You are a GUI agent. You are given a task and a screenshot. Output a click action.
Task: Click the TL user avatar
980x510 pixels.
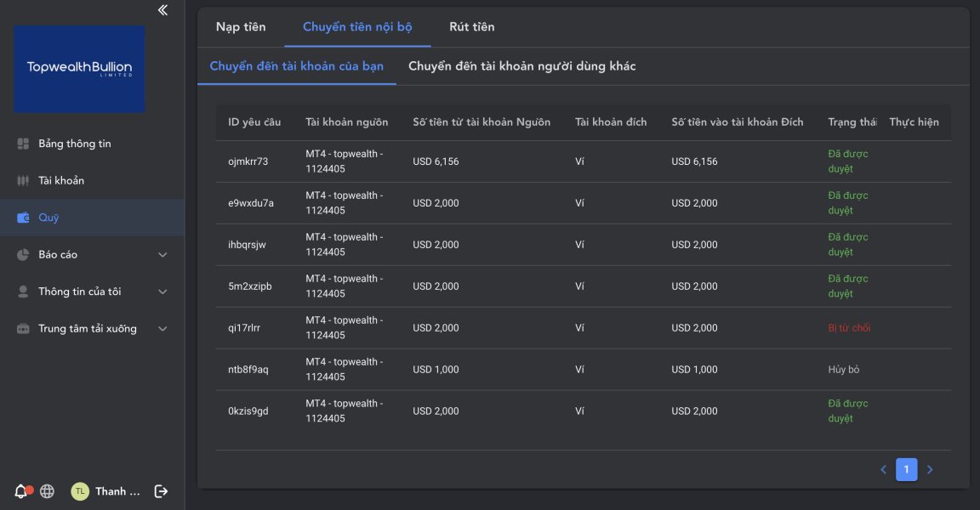point(79,491)
